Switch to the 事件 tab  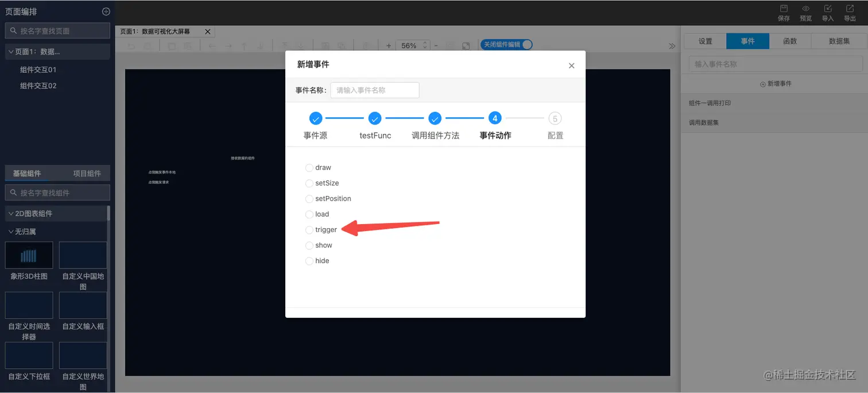[x=747, y=41]
